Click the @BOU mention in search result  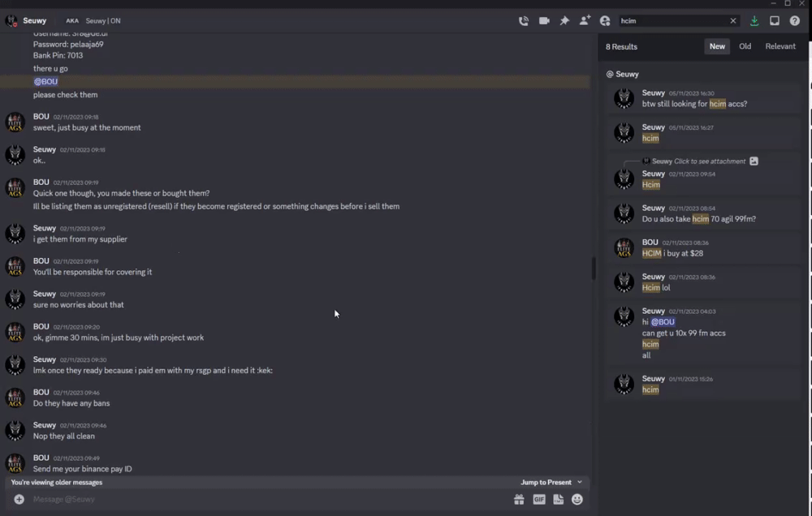pos(663,322)
